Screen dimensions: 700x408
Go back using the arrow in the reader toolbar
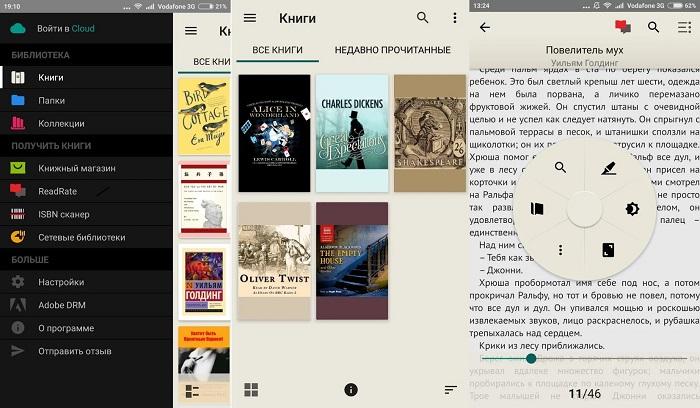pos(485,27)
